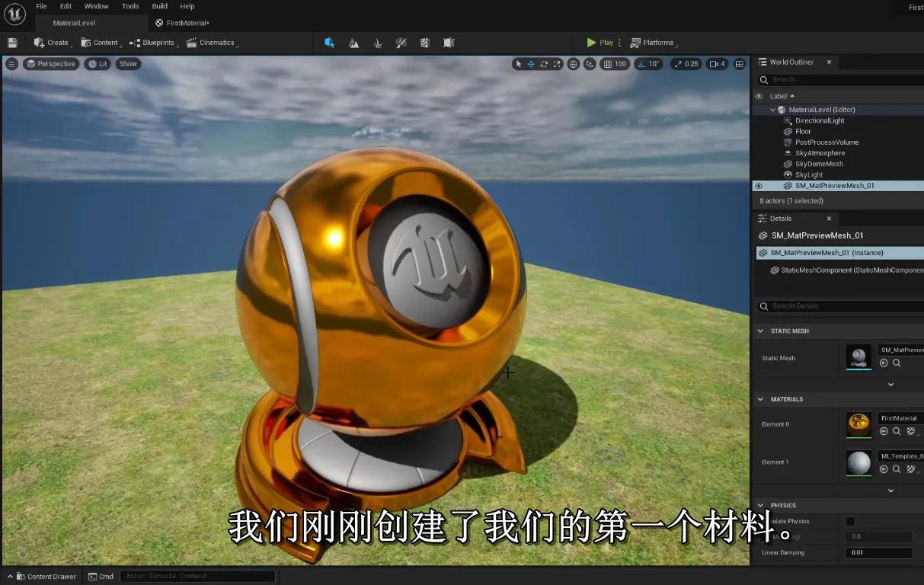Select the Mesh Paint mode icon
The image size is (924, 585).
click(401, 43)
